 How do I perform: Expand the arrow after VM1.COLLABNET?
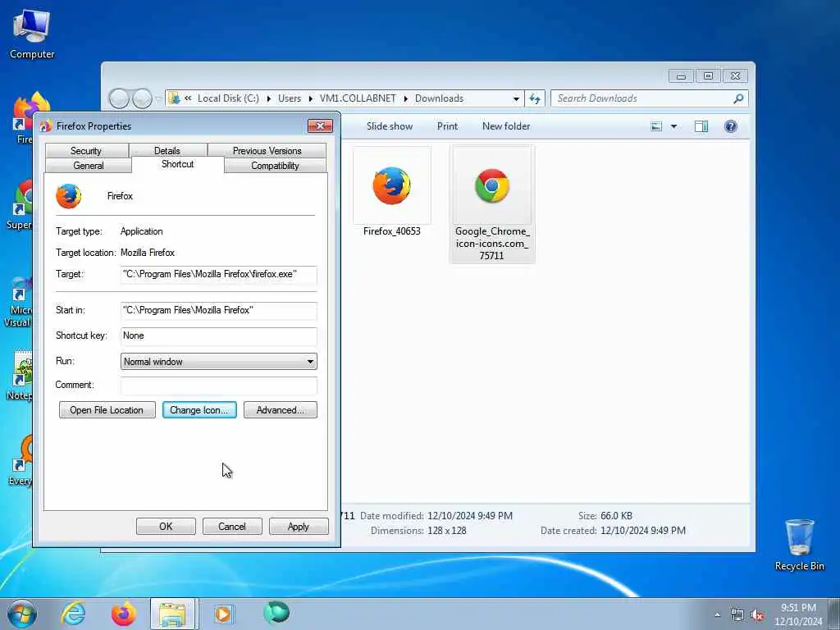click(405, 98)
